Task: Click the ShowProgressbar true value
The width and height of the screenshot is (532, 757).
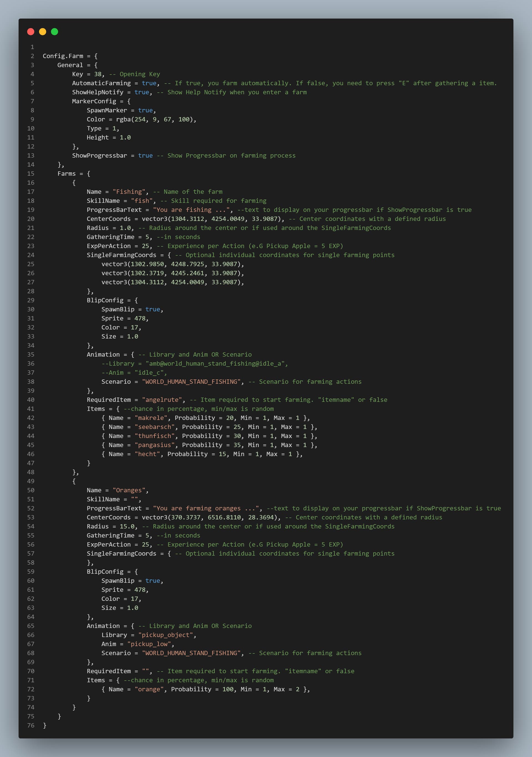Action: 145,155
